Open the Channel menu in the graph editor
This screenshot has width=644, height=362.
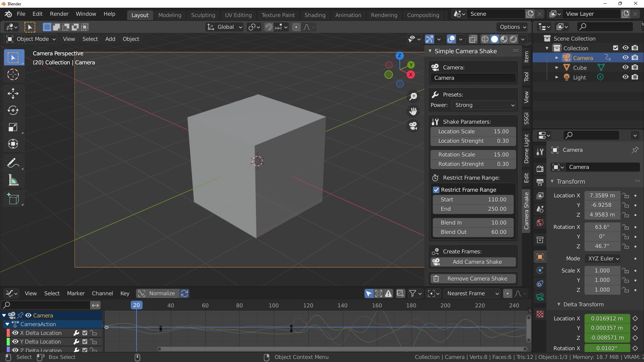[103, 293]
